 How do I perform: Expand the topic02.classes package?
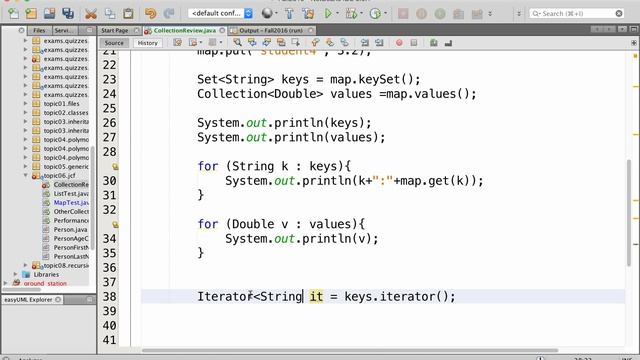[25, 113]
